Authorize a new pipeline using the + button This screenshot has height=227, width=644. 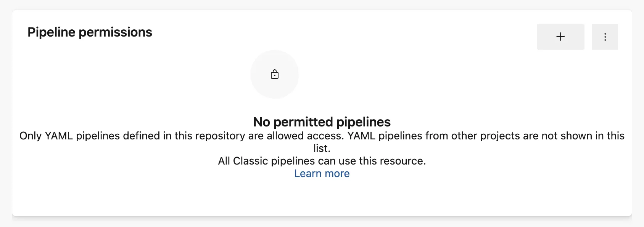[x=560, y=37]
